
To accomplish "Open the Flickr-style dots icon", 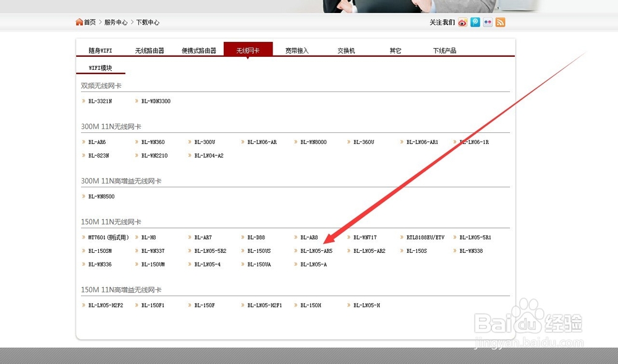I will pos(488,22).
